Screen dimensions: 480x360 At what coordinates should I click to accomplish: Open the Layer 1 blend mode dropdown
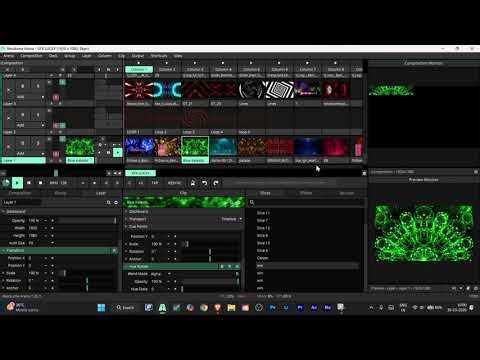(30, 153)
